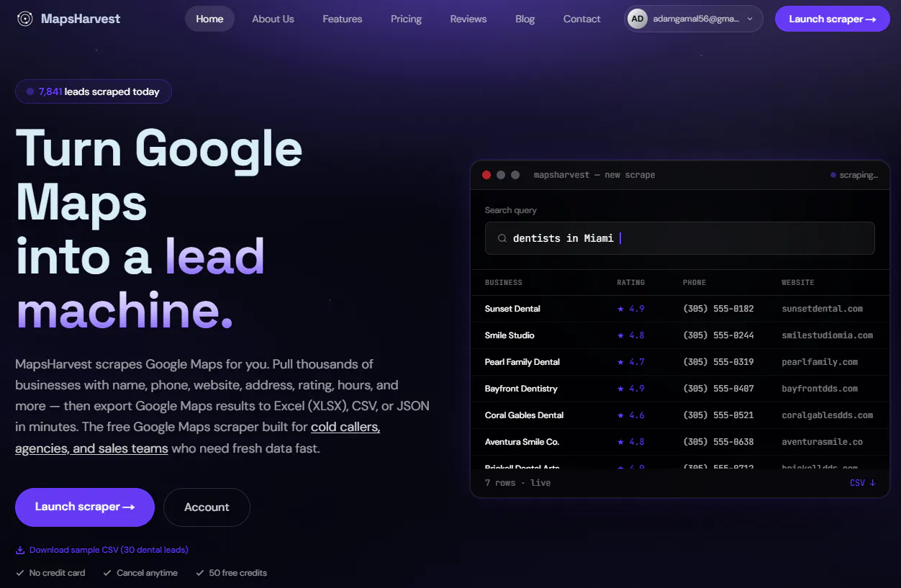The width and height of the screenshot is (901, 588).
Task: Click the checkmark next to No credit card
Action: click(20, 573)
